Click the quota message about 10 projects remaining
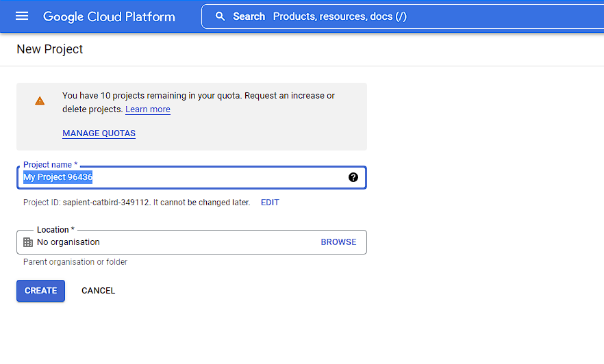604x364 pixels. [x=199, y=103]
